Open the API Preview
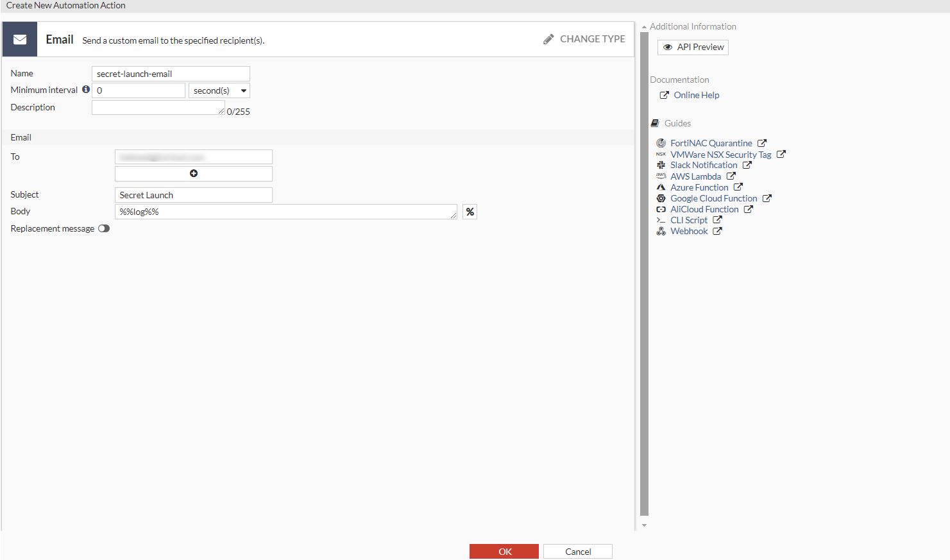The height and width of the screenshot is (560, 950). (x=693, y=47)
